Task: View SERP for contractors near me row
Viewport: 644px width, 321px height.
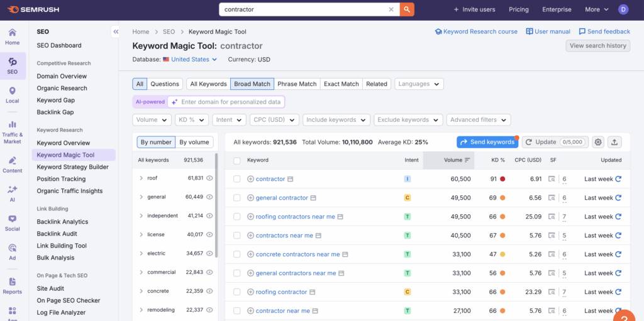Action: tap(552, 236)
